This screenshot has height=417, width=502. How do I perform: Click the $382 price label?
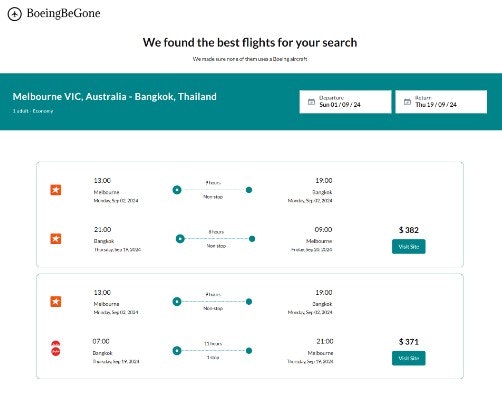tap(409, 230)
